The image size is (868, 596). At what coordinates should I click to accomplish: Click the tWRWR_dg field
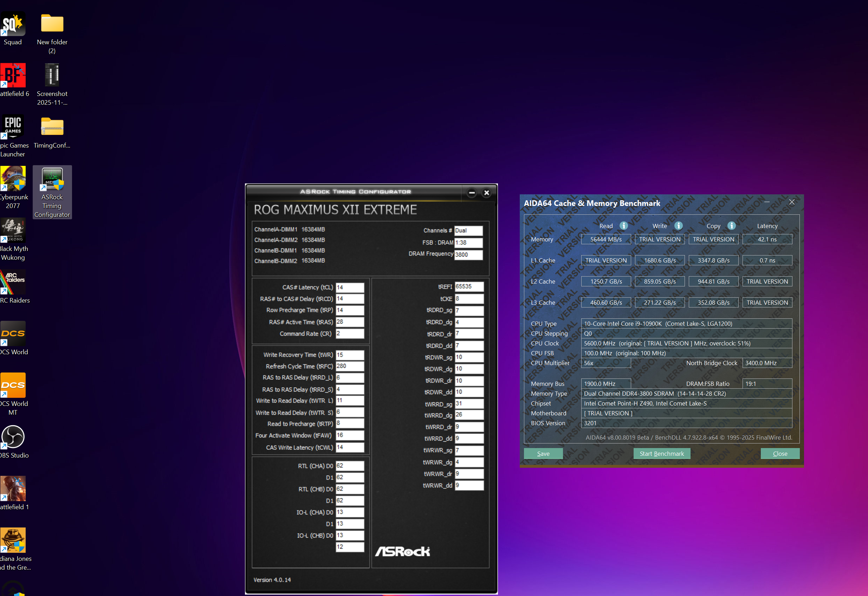(469, 462)
